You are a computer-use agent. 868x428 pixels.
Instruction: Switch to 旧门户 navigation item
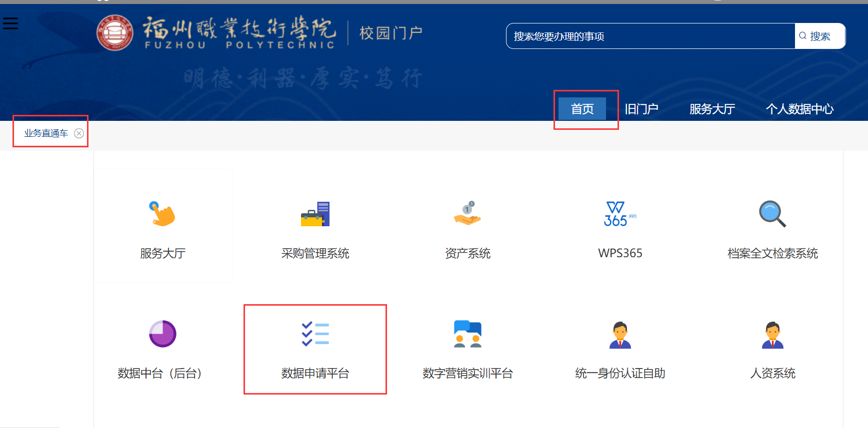click(x=641, y=109)
